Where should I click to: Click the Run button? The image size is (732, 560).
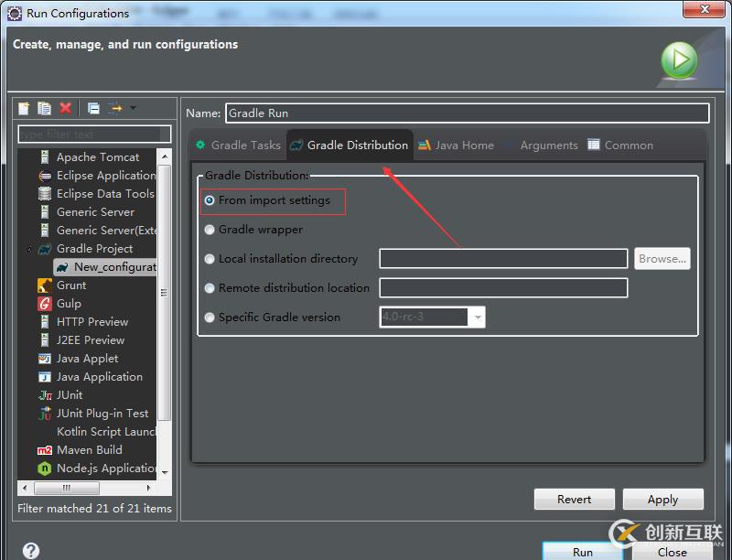pyautogui.click(x=583, y=552)
